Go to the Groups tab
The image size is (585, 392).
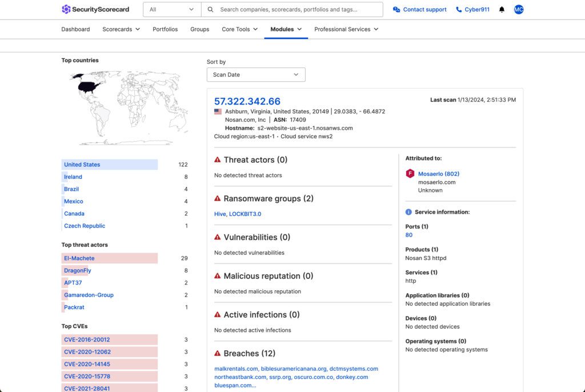(x=199, y=29)
